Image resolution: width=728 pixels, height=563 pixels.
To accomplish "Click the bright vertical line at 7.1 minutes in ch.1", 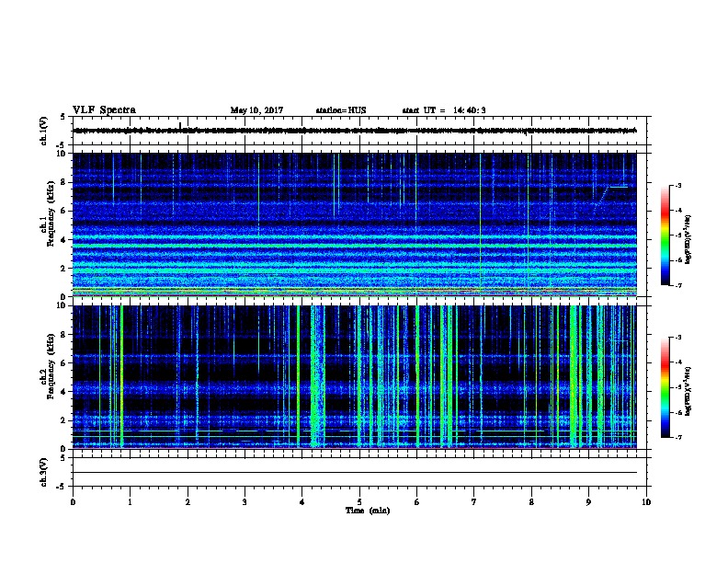I will click(481, 224).
